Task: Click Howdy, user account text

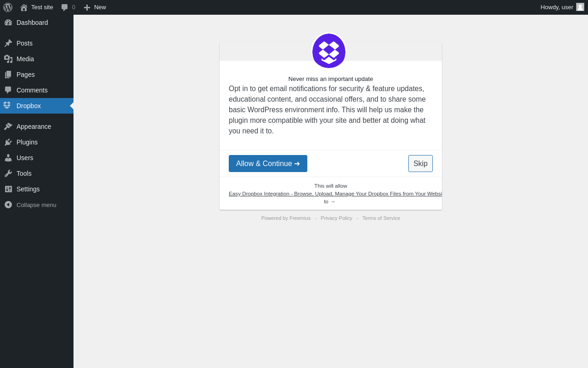Action: (x=557, y=7)
